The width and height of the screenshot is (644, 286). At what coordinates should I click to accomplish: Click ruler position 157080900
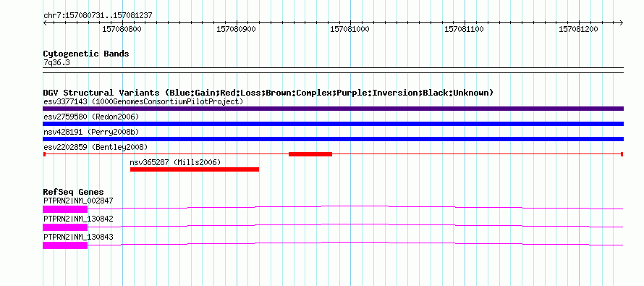point(236,29)
